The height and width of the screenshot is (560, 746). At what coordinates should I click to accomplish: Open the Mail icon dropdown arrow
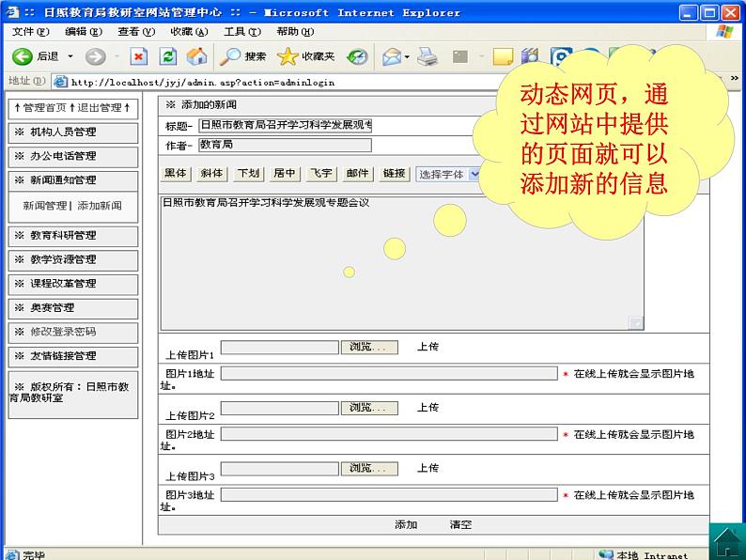click(406, 56)
